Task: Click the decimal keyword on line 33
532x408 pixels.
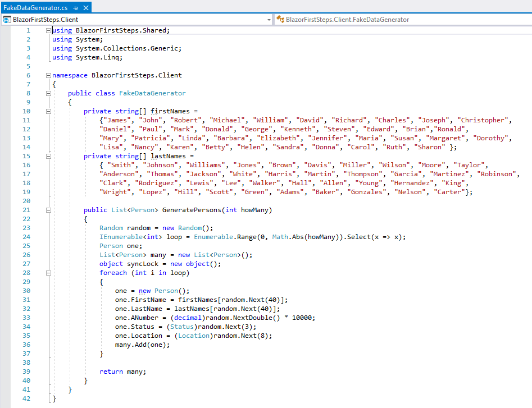Action: (188, 318)
